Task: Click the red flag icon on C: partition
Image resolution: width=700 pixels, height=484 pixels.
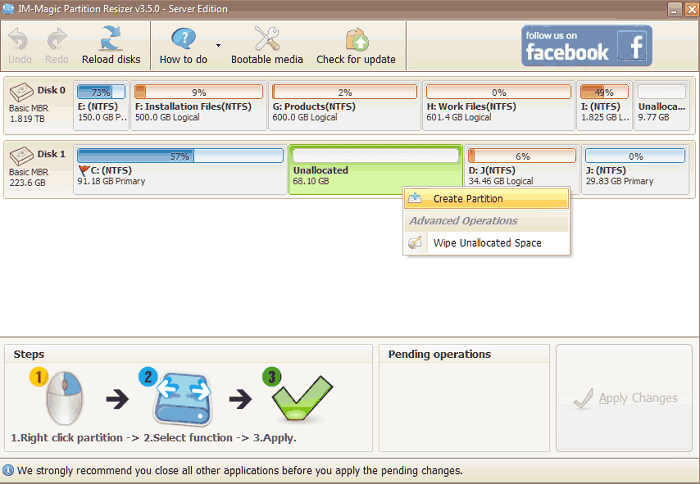Action: click(83, 171)
